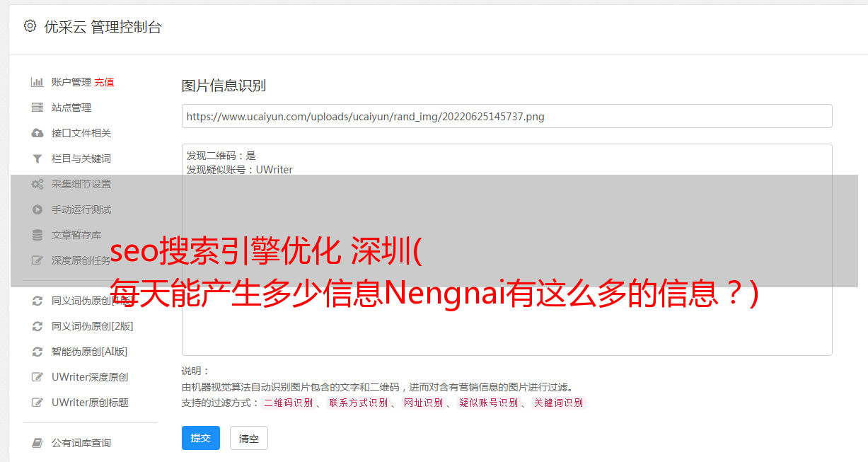Viewport: 868px width, 462px height.
Task: Click the book icon for 公有词库查询
Action: point(37,443)
